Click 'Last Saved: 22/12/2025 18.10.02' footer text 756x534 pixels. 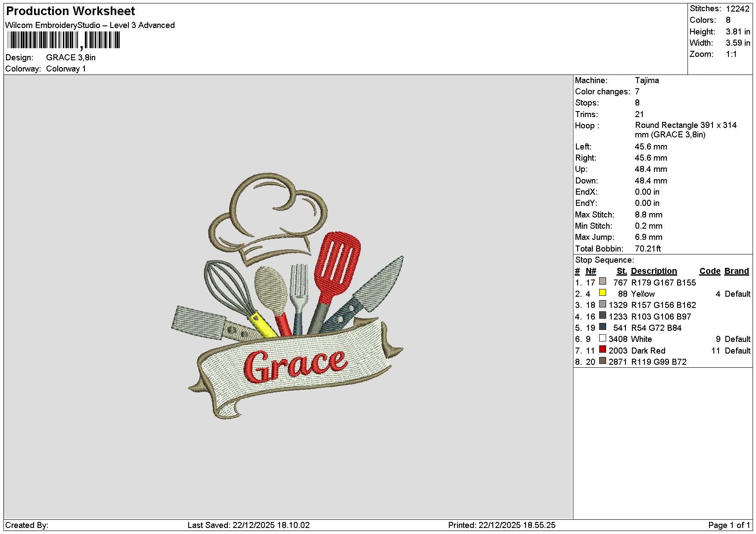pos(249,525)
